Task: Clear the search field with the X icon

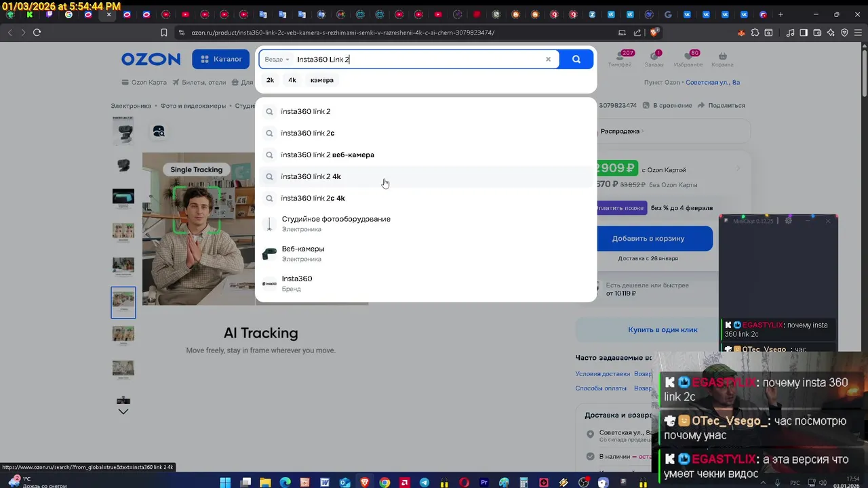Action: pos(548,60)
